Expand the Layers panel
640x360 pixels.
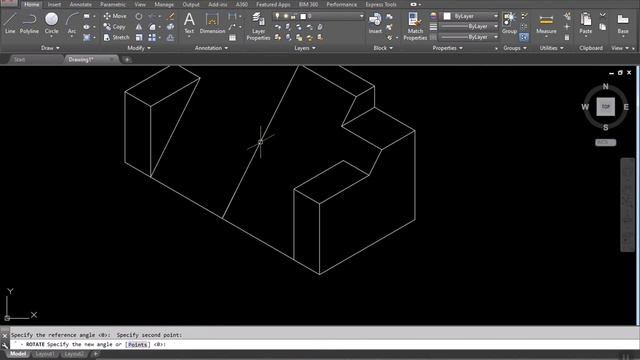click(305, 48)
